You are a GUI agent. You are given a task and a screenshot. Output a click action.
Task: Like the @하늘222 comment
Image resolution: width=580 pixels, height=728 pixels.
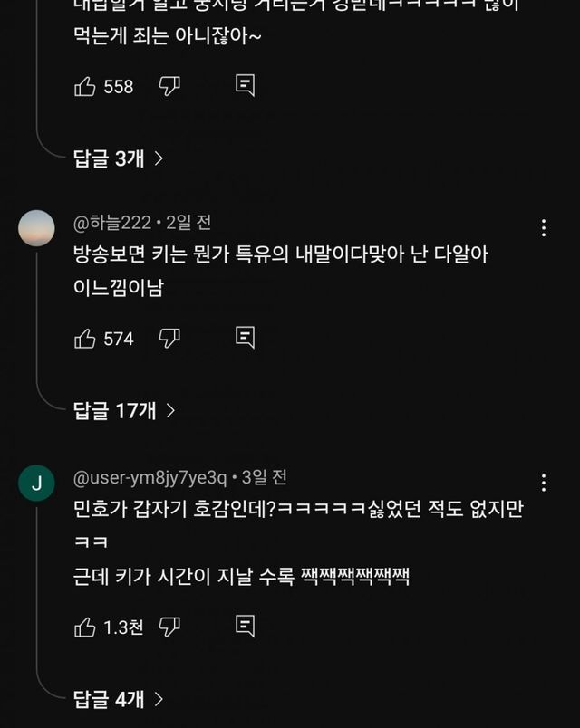click(85, 339)
